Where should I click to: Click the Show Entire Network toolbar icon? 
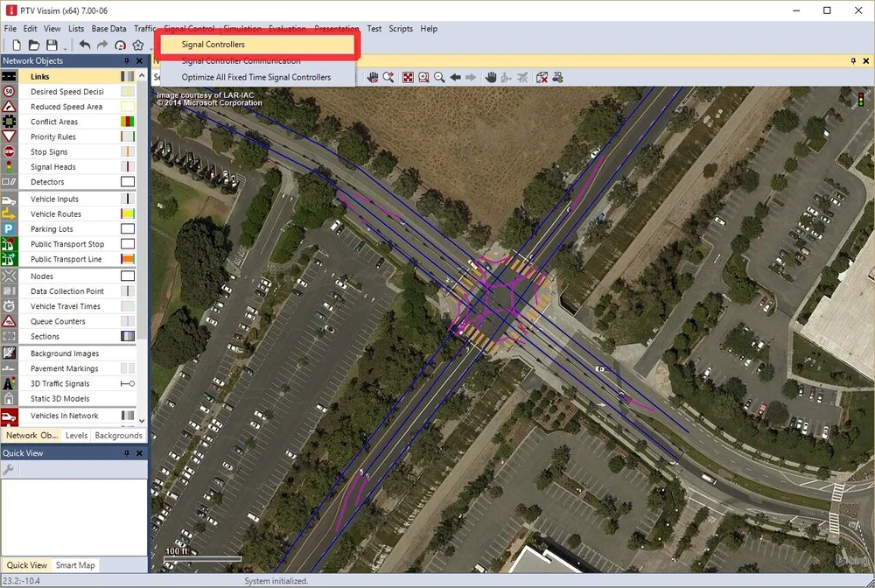coord(408,77)
